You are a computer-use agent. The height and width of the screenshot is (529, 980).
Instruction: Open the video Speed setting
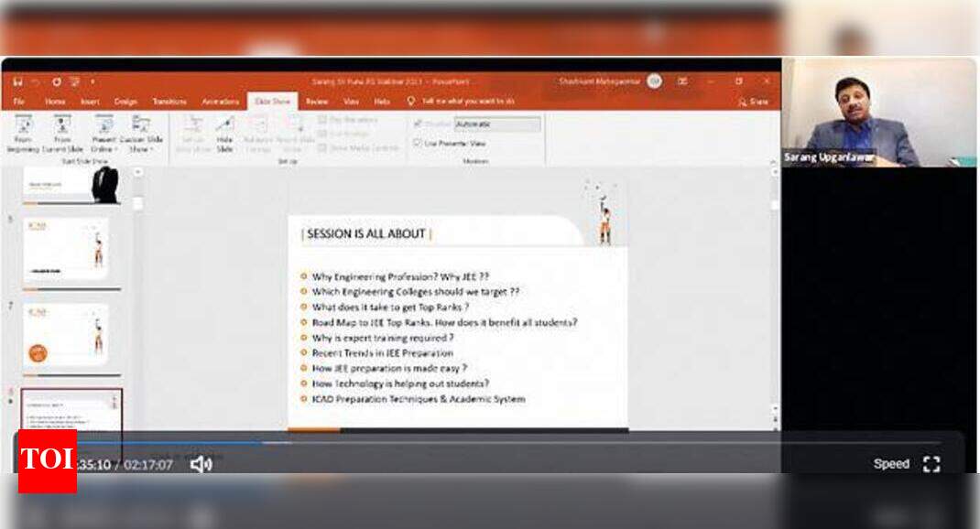[890, 464]
